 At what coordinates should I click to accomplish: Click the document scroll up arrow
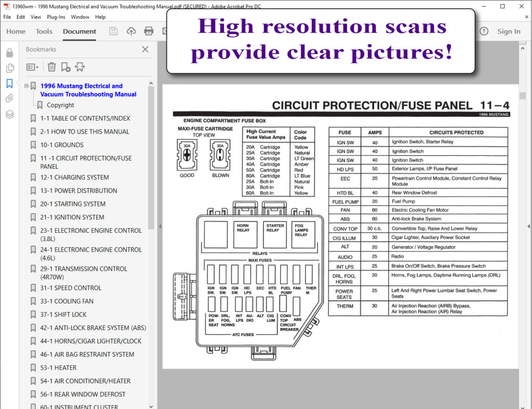(x=523, y=48)
